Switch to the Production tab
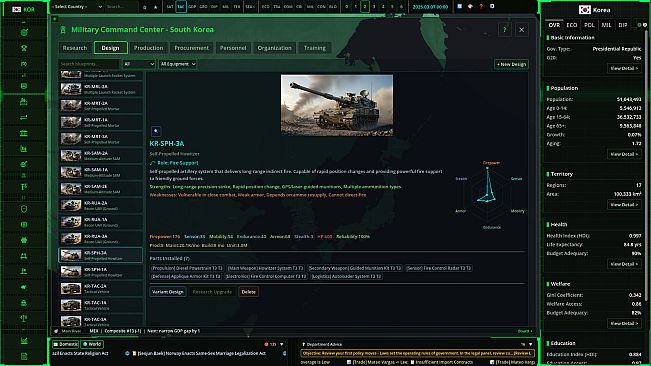This screenshot has width=651, height=366. click(148, 48)
